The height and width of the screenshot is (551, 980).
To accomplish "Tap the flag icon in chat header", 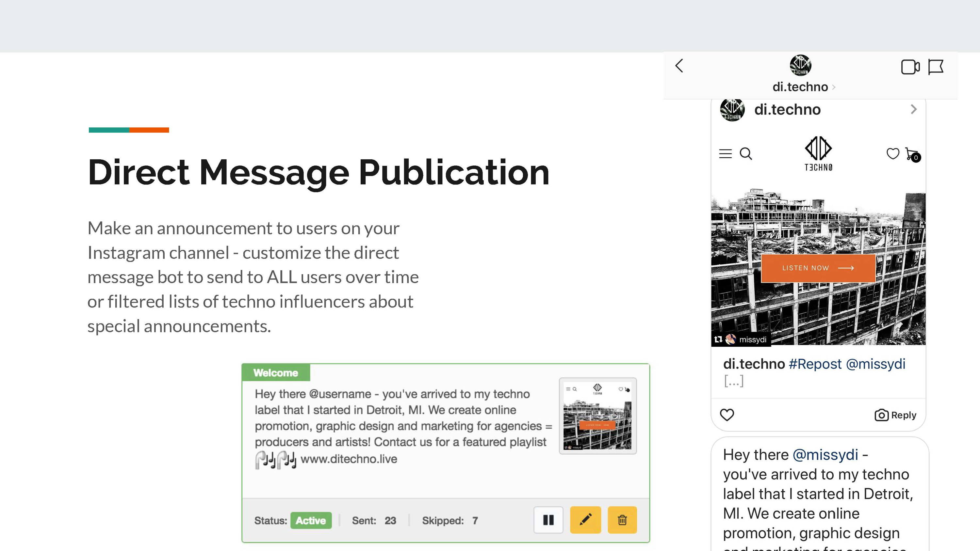I will coord(936,67).
